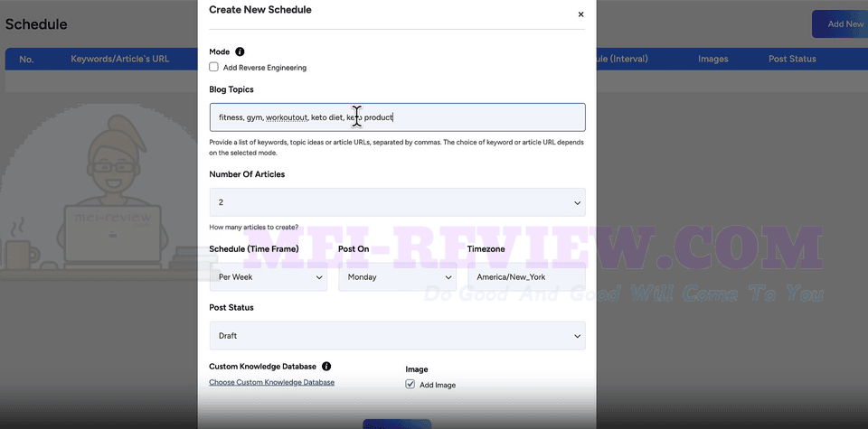Click the No. column header
Image resolution: width=868 pixels, height=429 pixels.
click(26, 59)
